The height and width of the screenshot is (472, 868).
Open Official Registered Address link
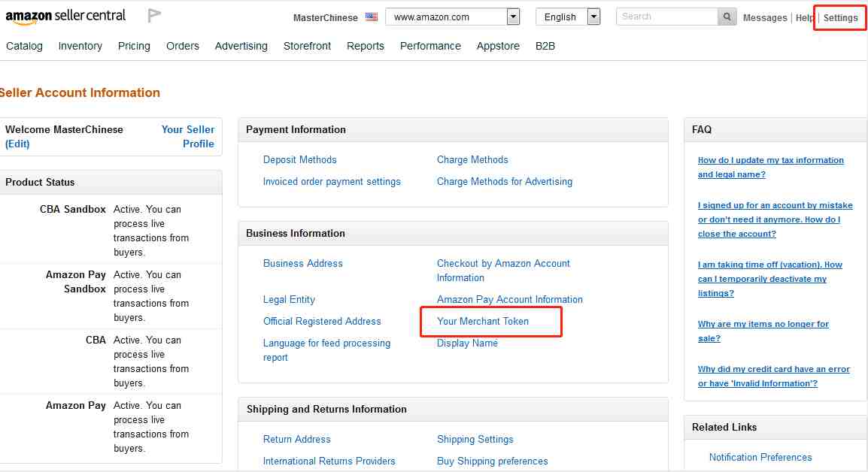pyautogui.click(x=322, y=321)
